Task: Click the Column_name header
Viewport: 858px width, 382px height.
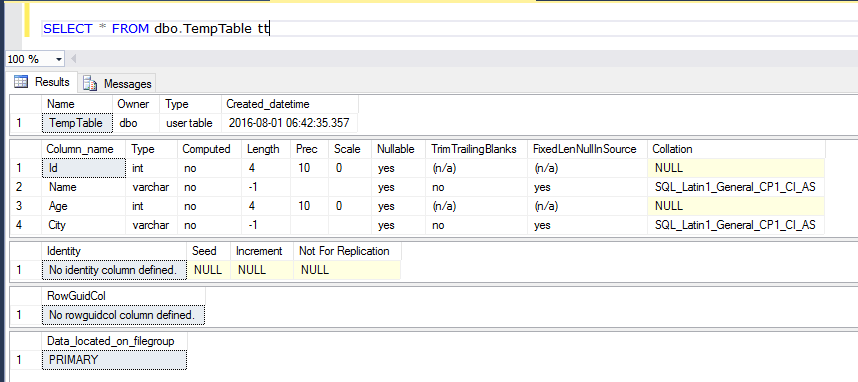Action: coord(83,149)
